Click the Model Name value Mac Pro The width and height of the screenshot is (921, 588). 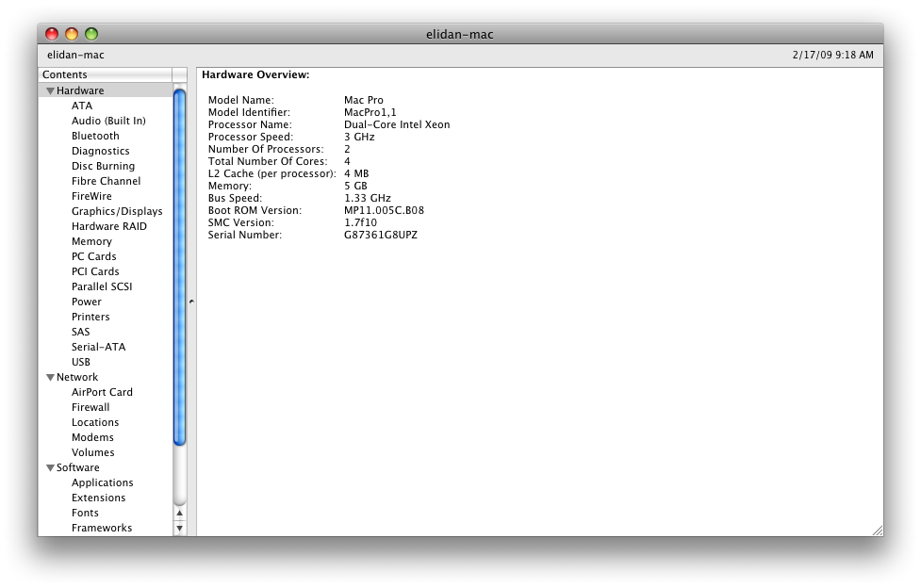(364, 100)
